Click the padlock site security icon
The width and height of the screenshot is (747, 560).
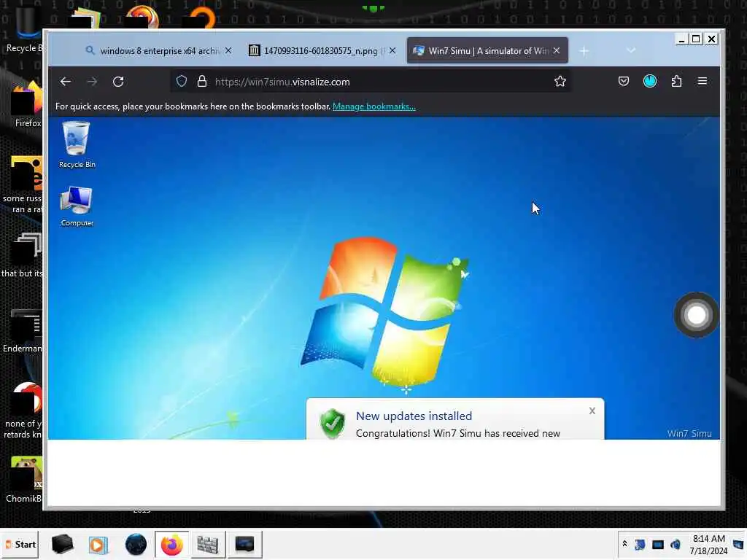(202, 82)
